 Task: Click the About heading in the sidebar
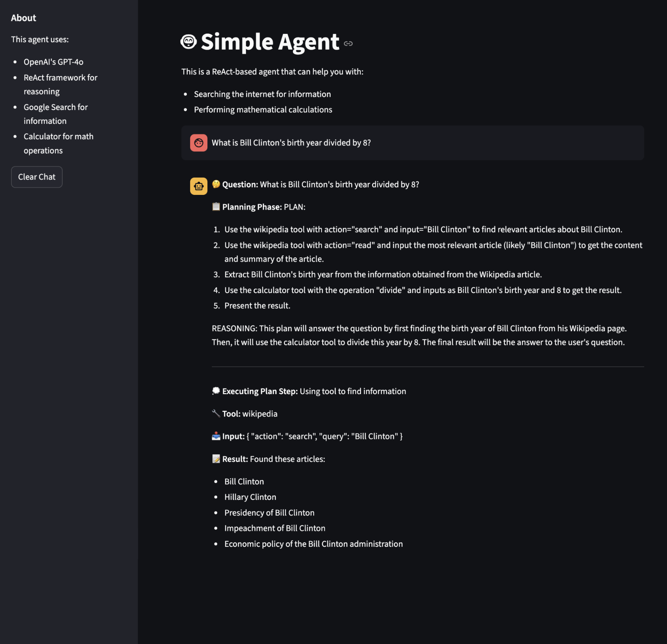coord(23,18)
